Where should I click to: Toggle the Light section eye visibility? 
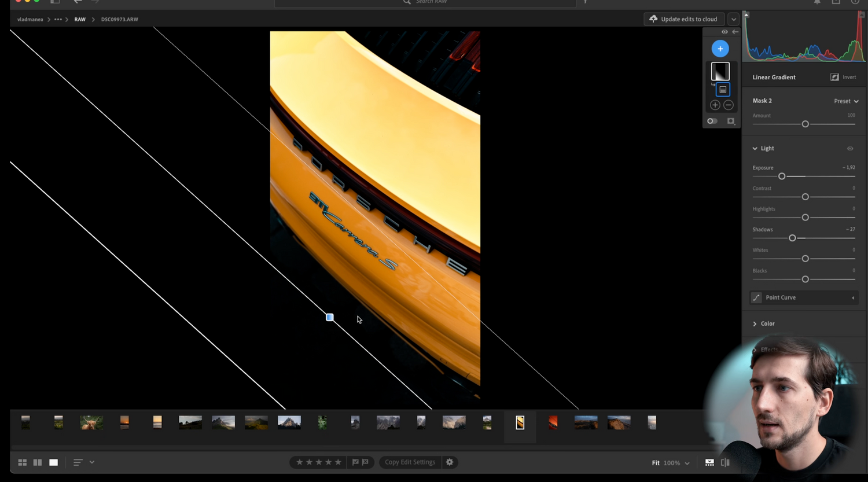point(850,149)
